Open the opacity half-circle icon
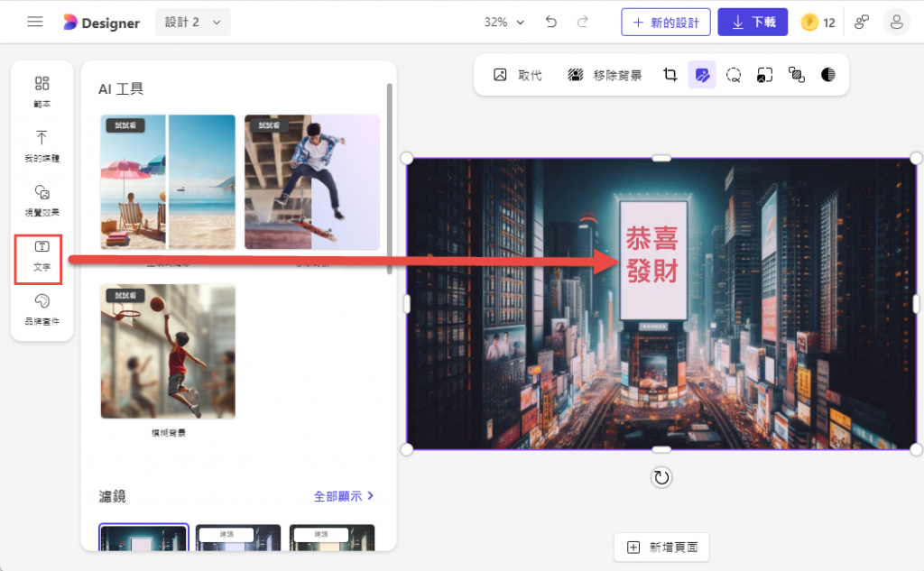The width and height of the screenshot is (924, 571). [x=828, y=75]
